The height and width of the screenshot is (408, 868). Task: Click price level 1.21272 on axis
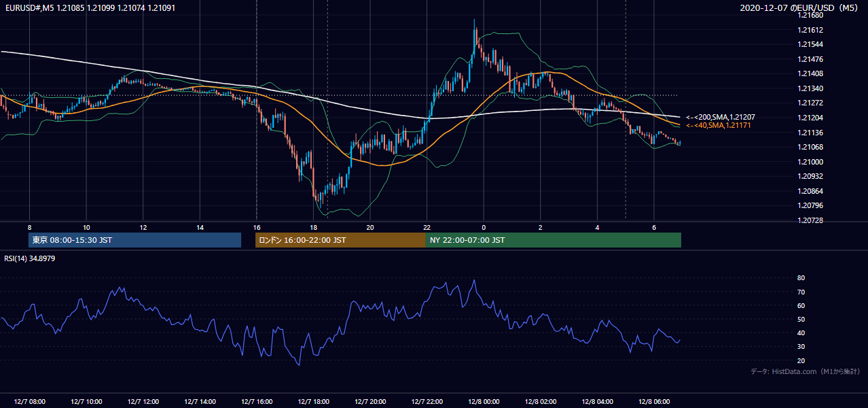(812, 103)
